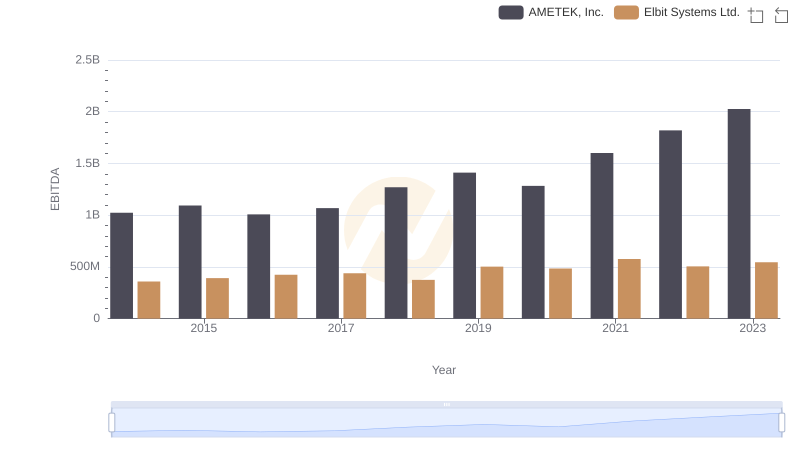Image resolution: width=800 pixels, height=461 pixels.
Task: Select the right handle of the zoom slider
Action: tap(781, 423)
